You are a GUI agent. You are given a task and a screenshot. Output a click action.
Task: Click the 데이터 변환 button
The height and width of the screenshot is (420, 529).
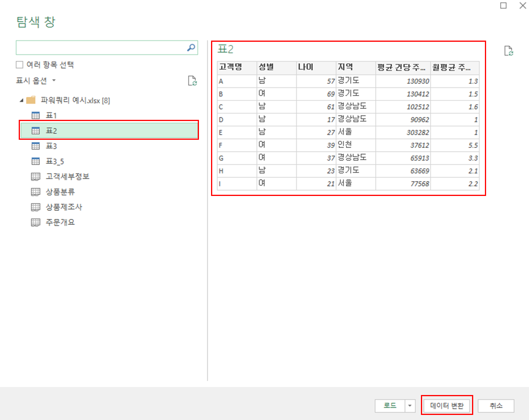coord(447,406)
